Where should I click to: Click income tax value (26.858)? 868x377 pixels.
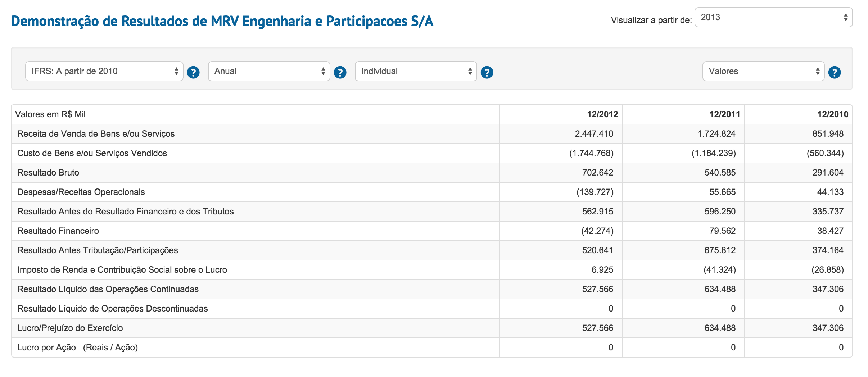tap(828, 270)
